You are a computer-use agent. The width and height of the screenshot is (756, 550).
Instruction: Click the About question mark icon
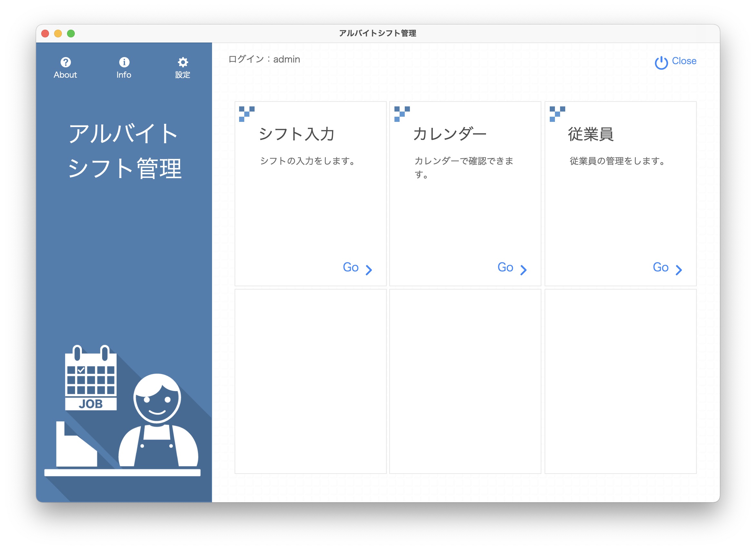tap(65, 62)
